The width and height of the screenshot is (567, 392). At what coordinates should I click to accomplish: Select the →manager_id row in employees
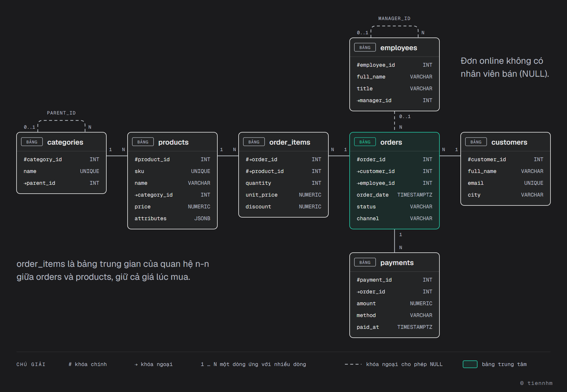pyautogui.click(x=395, y=100)
